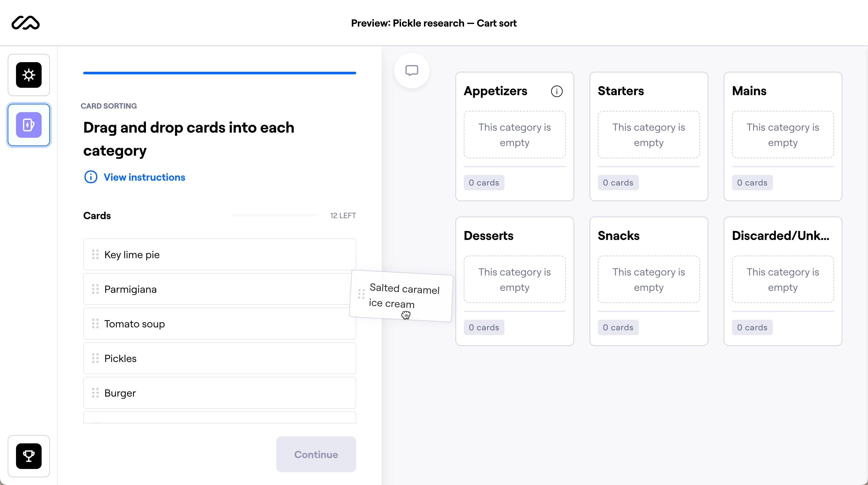Select the Tomato soup card
Image resolution: width=868 pixels, height=485 pixels.
tap(219, 324)
